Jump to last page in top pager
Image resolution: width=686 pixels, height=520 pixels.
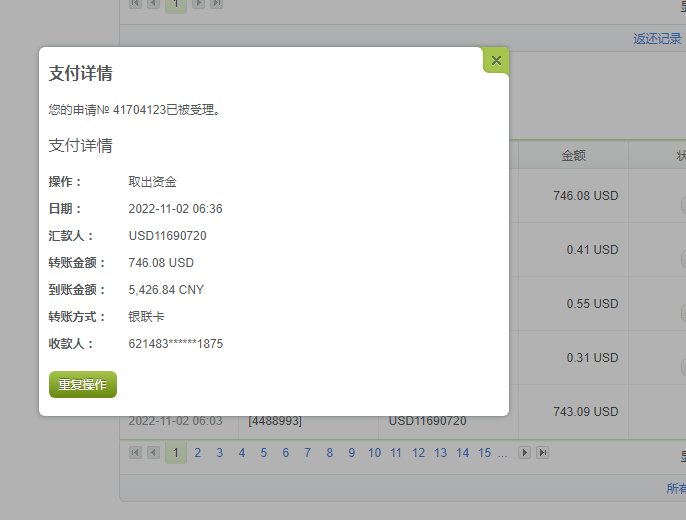217,3
